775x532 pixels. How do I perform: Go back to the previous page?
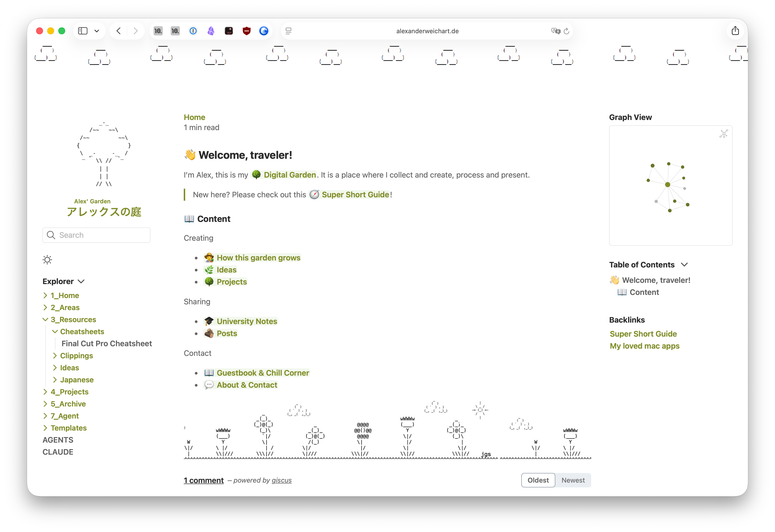(119, 31)
